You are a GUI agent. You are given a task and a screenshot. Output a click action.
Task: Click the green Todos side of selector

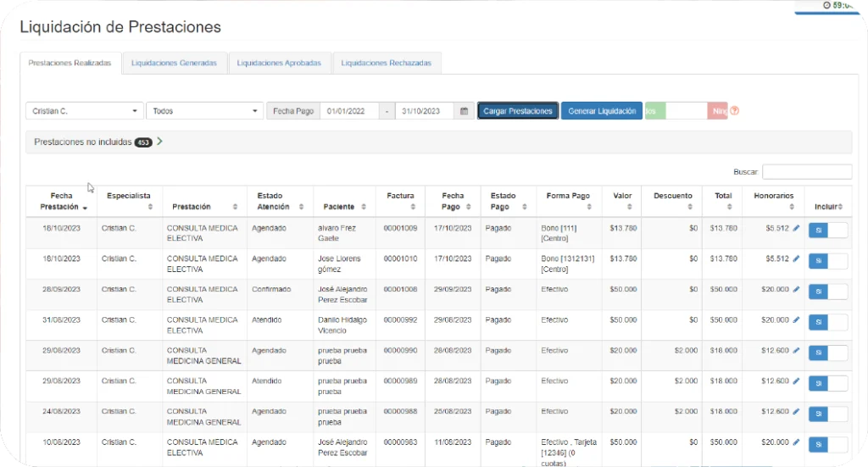pyautogui.click(x=655, y=111)
